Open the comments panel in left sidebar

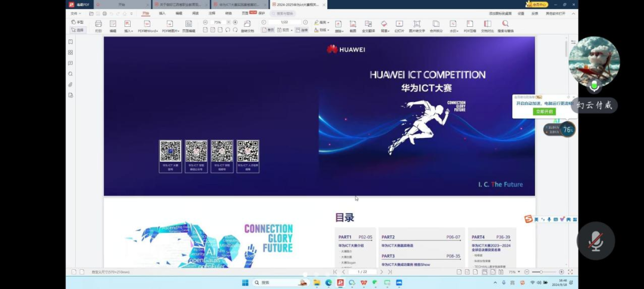[70, 63]
